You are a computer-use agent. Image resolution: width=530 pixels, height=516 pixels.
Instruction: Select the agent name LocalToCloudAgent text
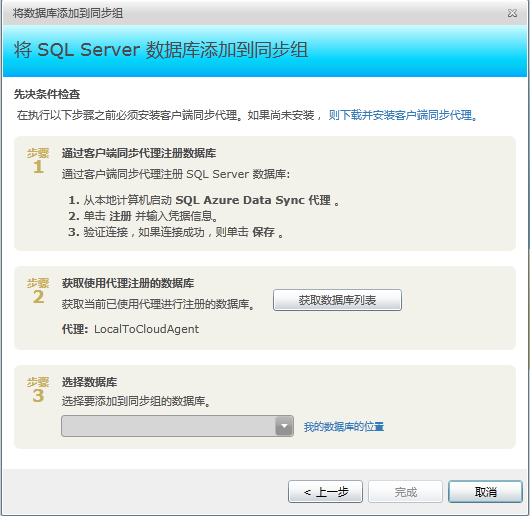(146, 329)
